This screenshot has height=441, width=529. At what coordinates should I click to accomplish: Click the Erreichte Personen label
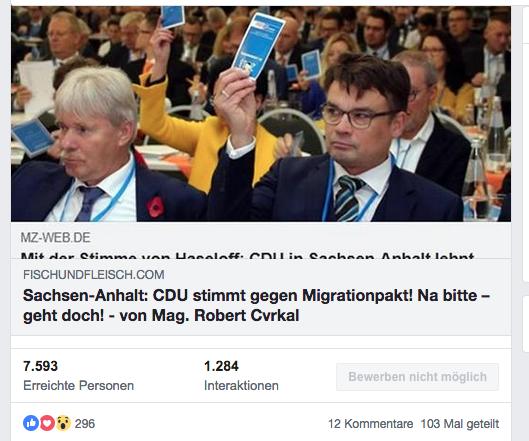click(x=78, y=386)
